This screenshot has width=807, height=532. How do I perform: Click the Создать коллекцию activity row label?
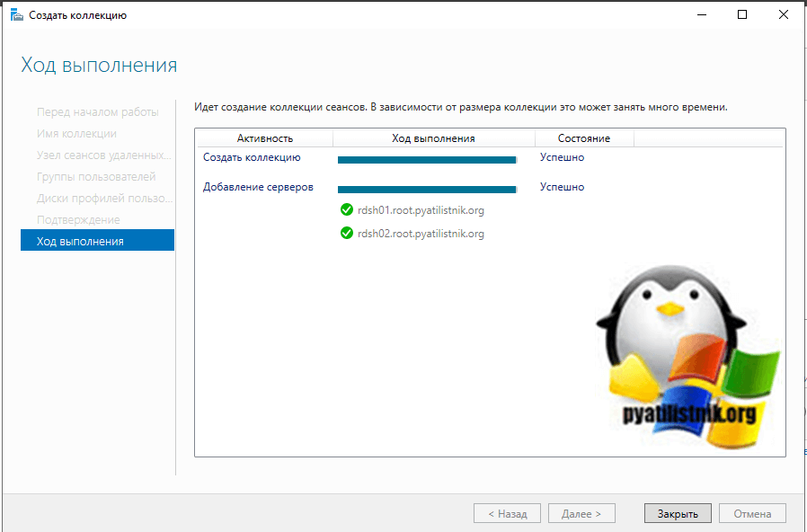click(252, 157)
